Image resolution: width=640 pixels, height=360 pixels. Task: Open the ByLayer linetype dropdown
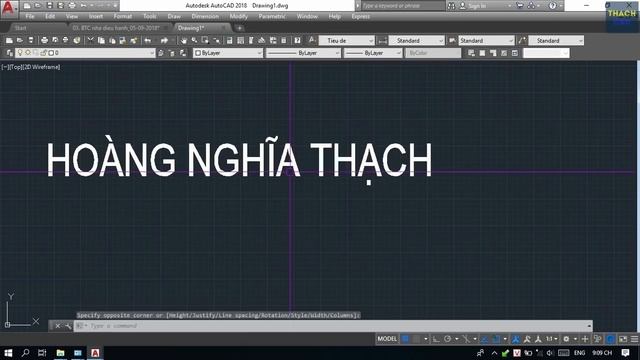[x=337, y=53]
